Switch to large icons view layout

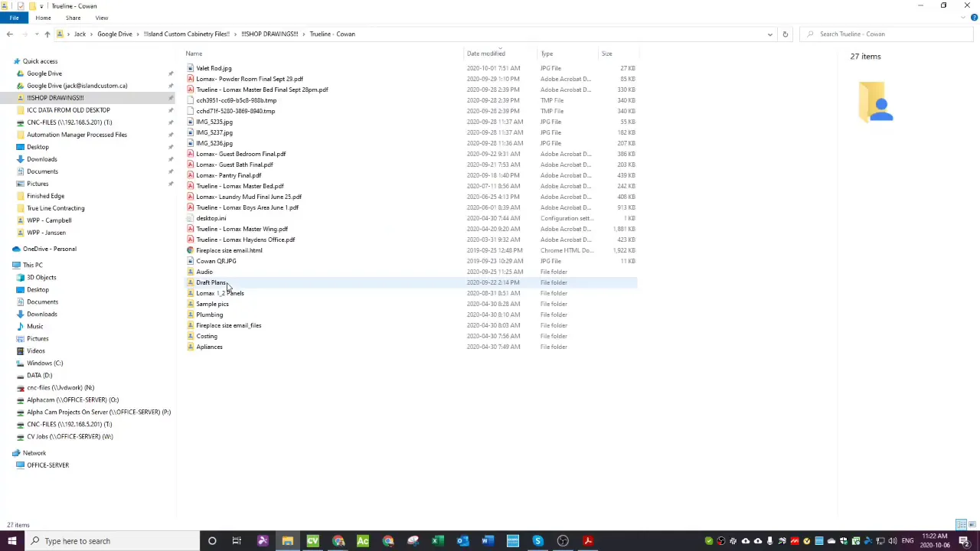coord(972,525)
